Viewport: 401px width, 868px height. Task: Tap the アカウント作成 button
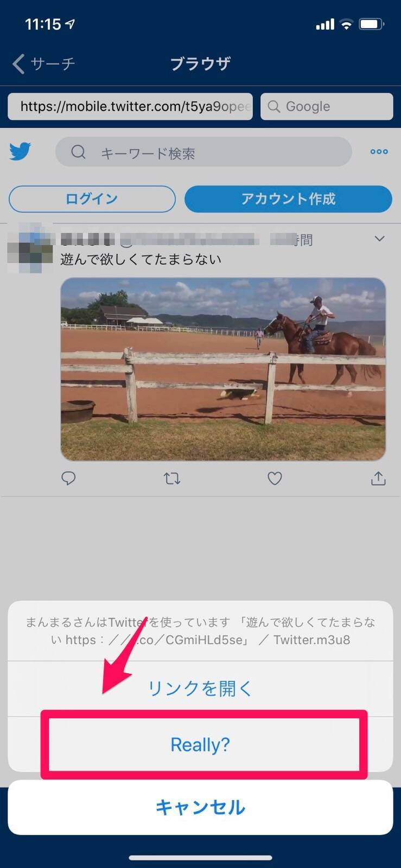click(x=288, y=199)
